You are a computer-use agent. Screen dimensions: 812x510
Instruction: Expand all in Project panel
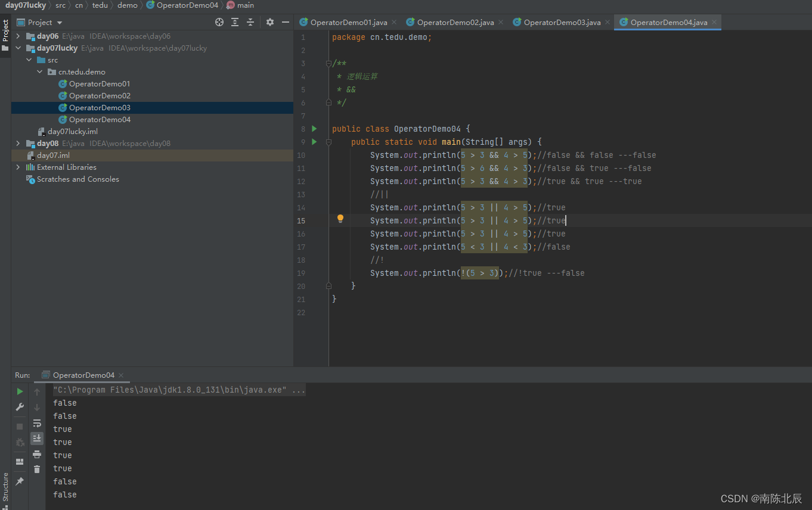pyautogui.click(x=235, y=22)
